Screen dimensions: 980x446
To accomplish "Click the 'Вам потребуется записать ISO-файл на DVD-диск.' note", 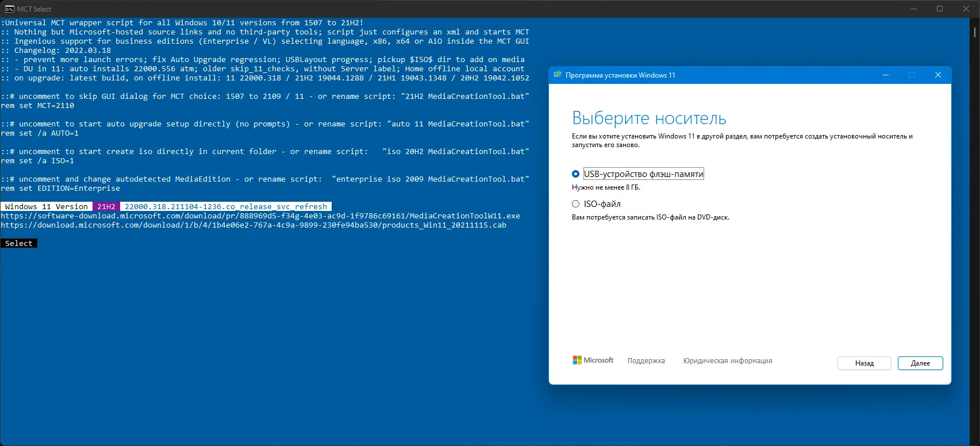I will coord(651,217).
